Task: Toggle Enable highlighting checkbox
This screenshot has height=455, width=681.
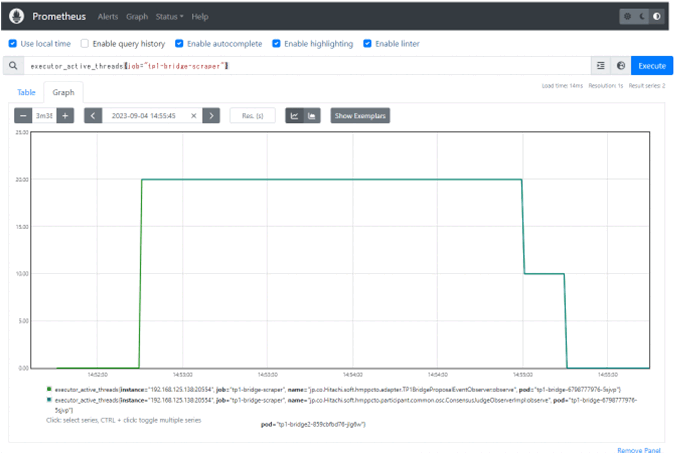Action: click(x=276, y=43)
